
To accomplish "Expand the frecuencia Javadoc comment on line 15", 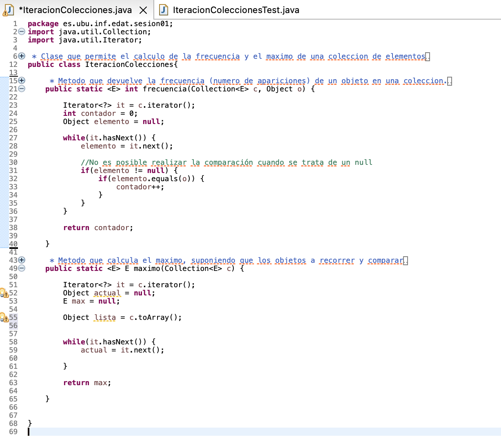I will click(22, 81).
